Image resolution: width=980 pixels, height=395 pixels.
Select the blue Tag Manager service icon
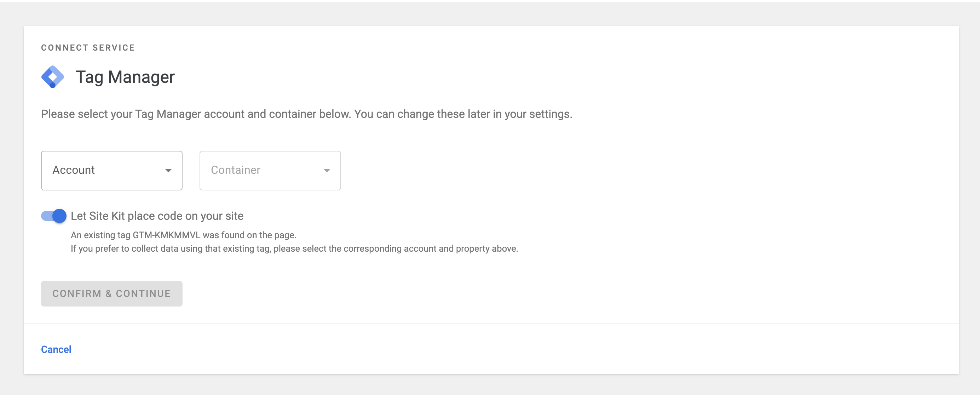point(52,76)
